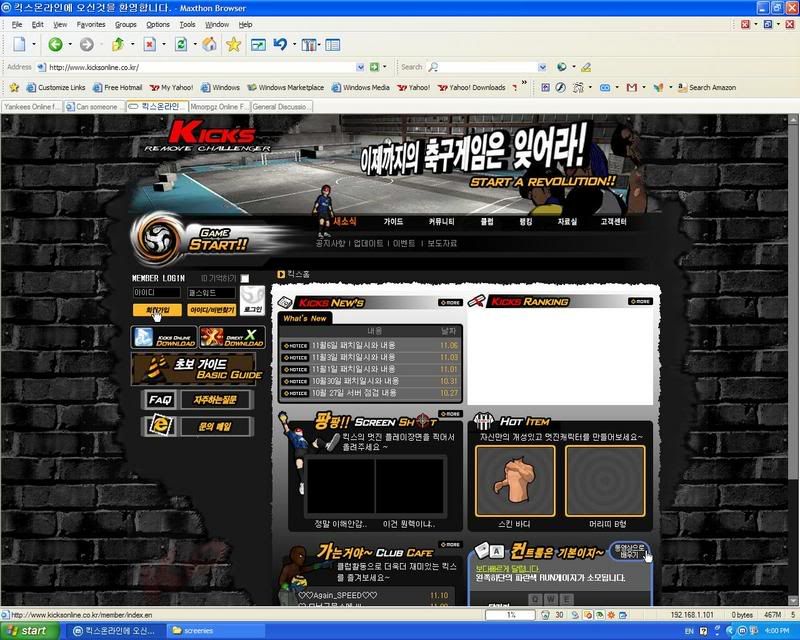
Task: Click the Favorites star icon in the toolbar
Action: click(x=233, y=45)
